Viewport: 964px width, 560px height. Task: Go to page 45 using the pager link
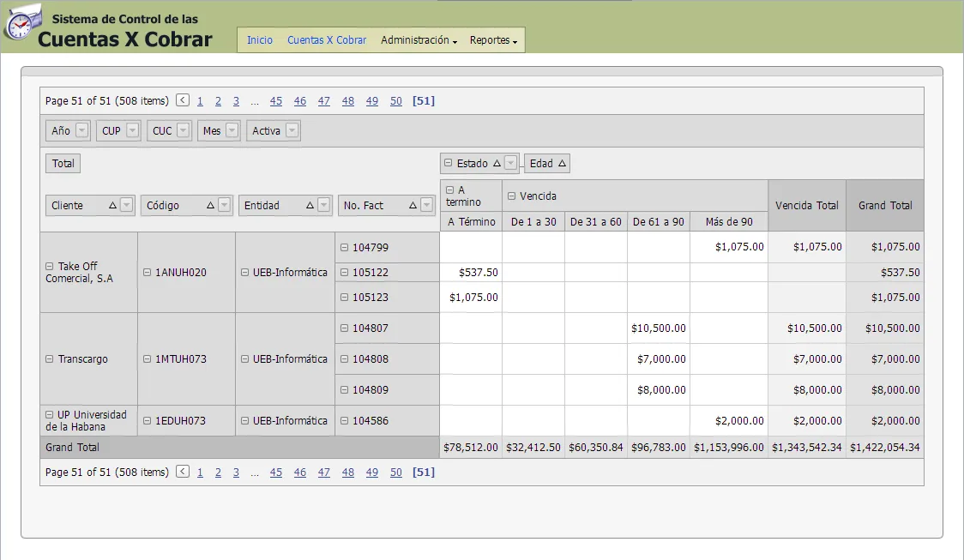(275, 100)
